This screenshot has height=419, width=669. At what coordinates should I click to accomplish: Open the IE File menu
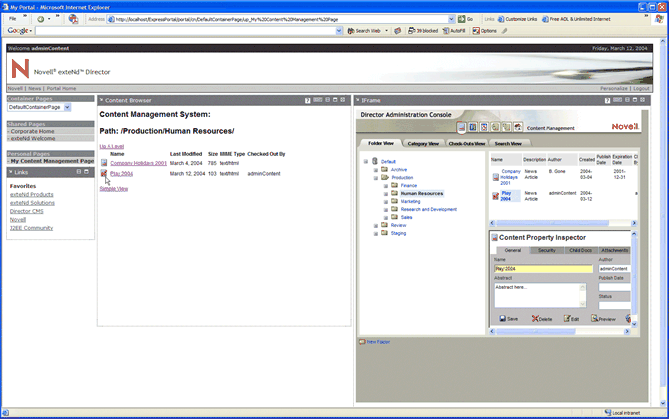coord(13,19)
